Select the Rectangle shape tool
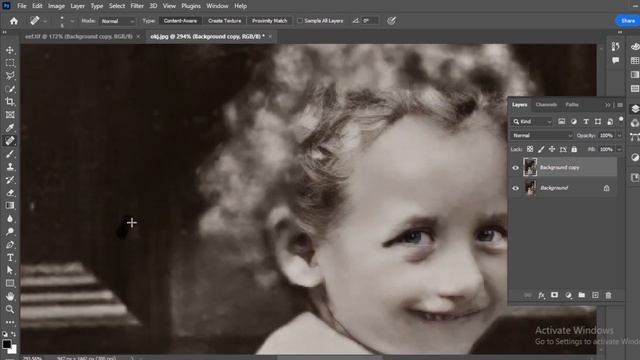This screenshot has height=360, width=640. pos(10,283)
